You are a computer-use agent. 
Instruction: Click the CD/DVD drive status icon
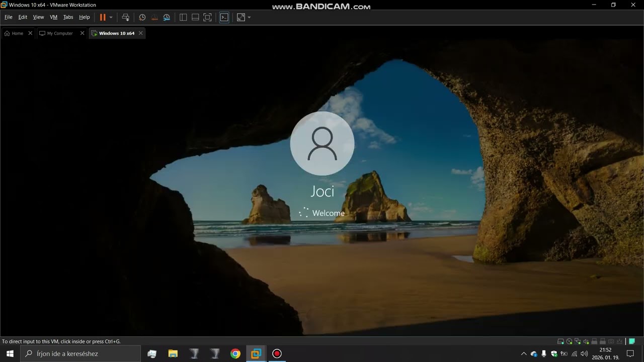pyautogui.click(x=569, y=341)
